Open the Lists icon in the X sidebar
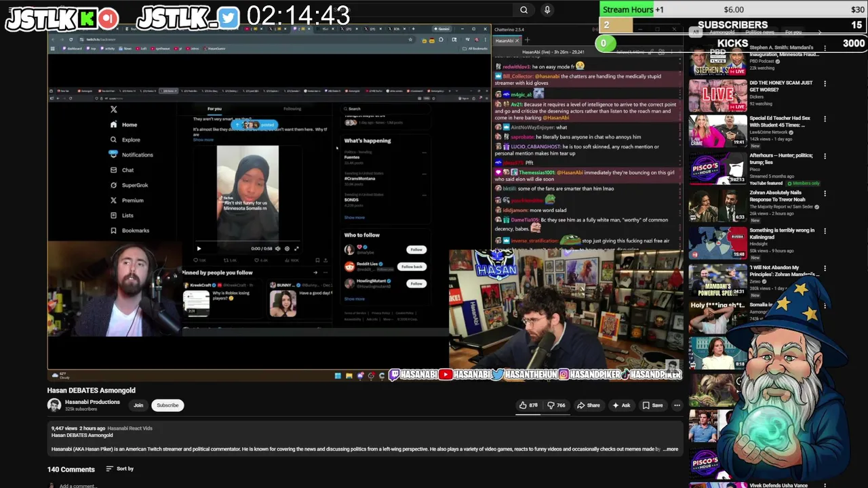 pos(113,216)
